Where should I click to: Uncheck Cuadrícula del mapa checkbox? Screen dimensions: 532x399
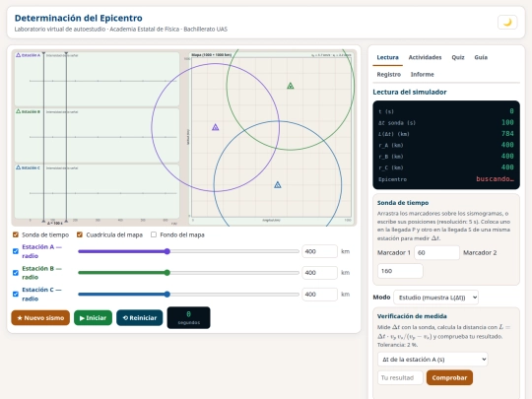click(x=80, y=234)
